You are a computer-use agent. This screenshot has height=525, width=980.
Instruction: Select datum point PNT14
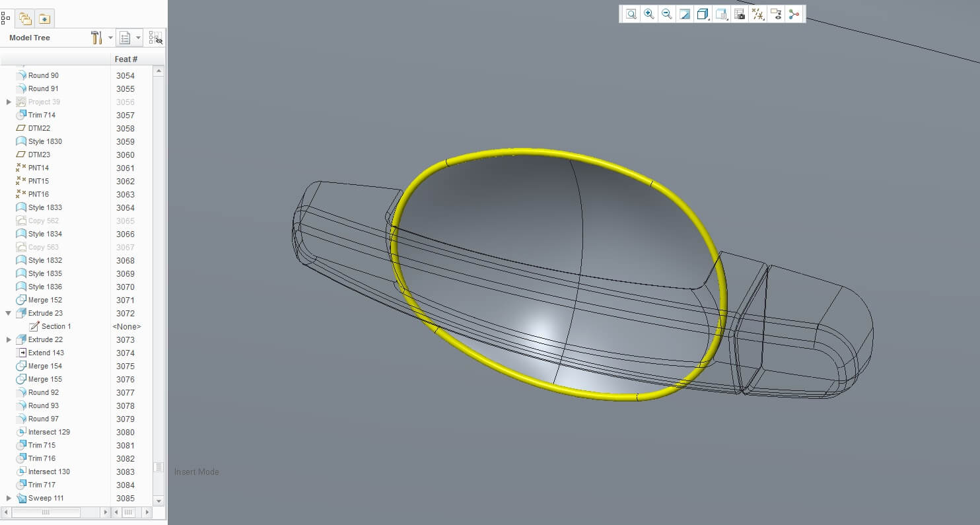point(38,168)
